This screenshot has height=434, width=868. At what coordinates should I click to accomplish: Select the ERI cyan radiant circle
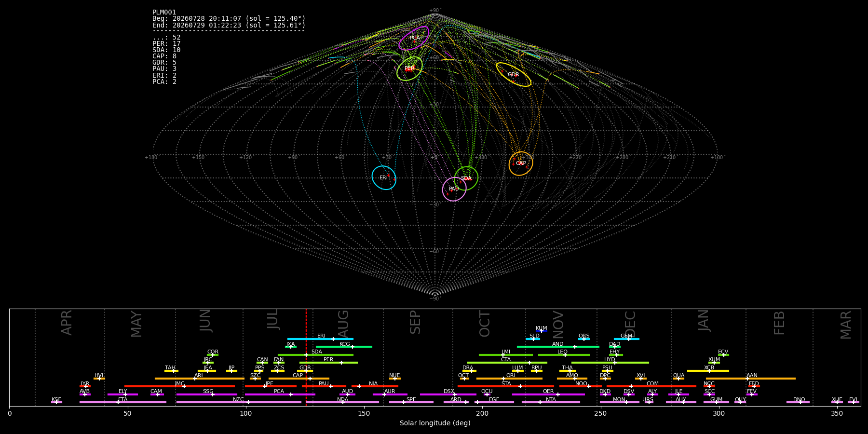coord(384,177)
